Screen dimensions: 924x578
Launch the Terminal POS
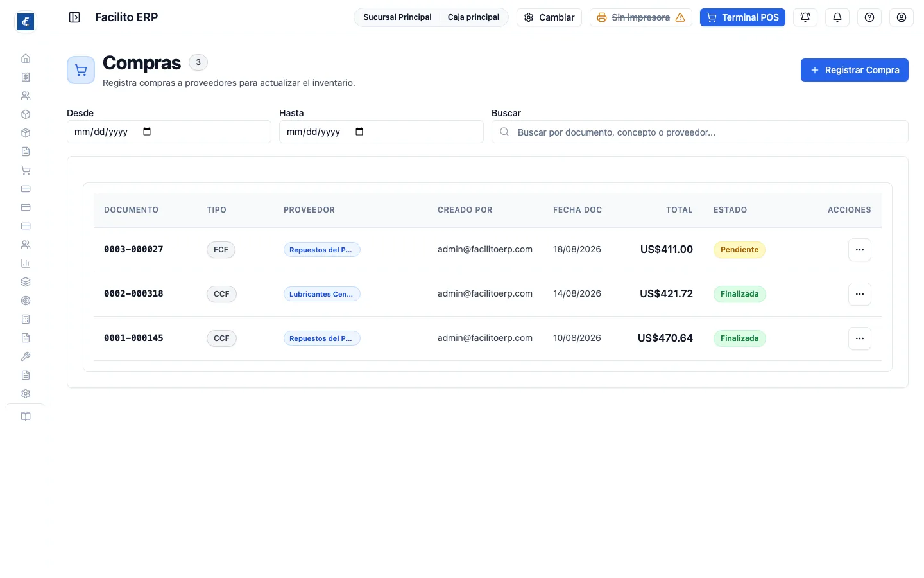742,17
